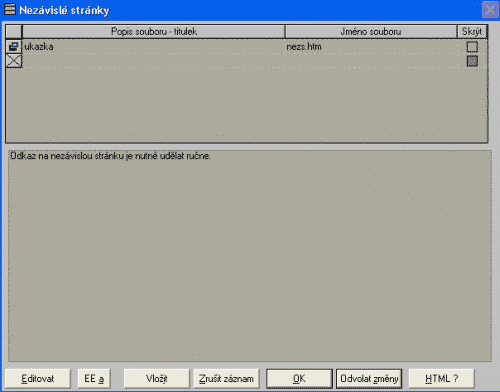Toggle the greyed Skrýt checkbox in the empty row
The image size is (500, 392).
coord(472,61)
